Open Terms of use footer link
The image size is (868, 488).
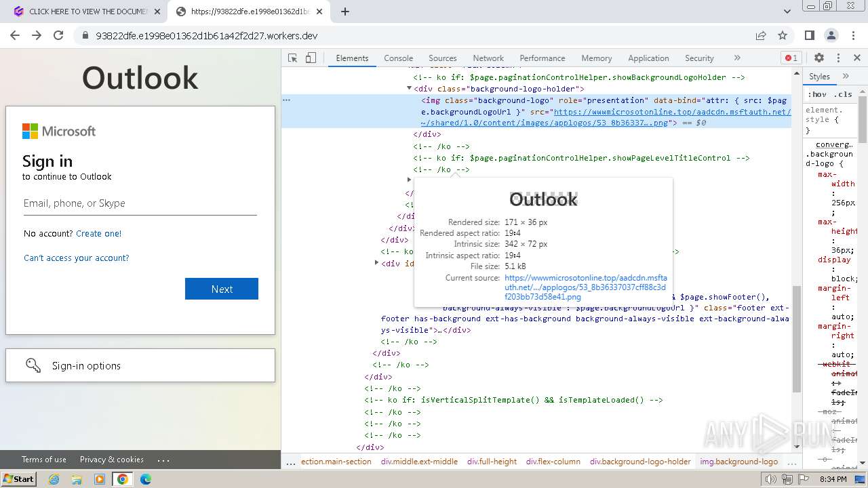(44, 460)
